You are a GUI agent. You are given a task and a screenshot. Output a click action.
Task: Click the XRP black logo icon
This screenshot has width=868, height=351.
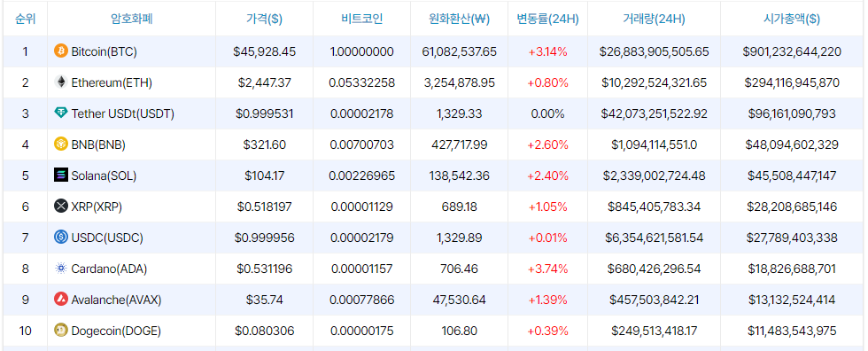(x=61, y=207)
